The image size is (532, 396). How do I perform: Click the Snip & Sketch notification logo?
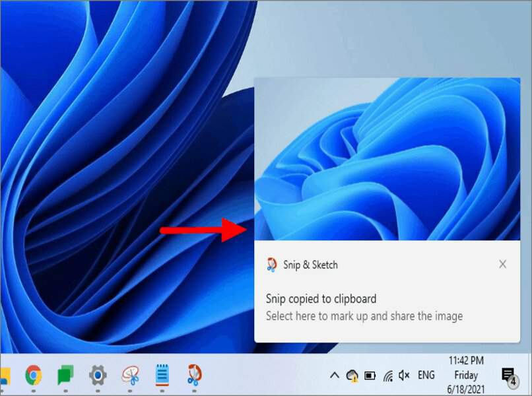click(271, 265)
